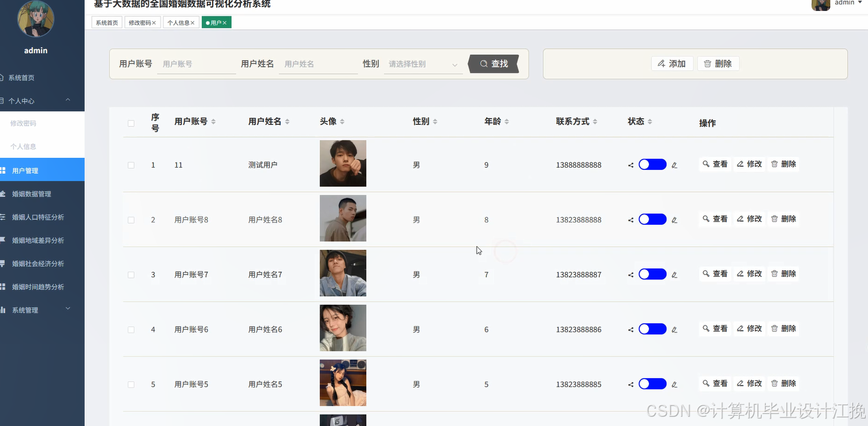Open 婚姻地域差异分析 in the sidebar
Image resolution: width=868 pixels, height=426 pixels.
click(x=42, y=240)
